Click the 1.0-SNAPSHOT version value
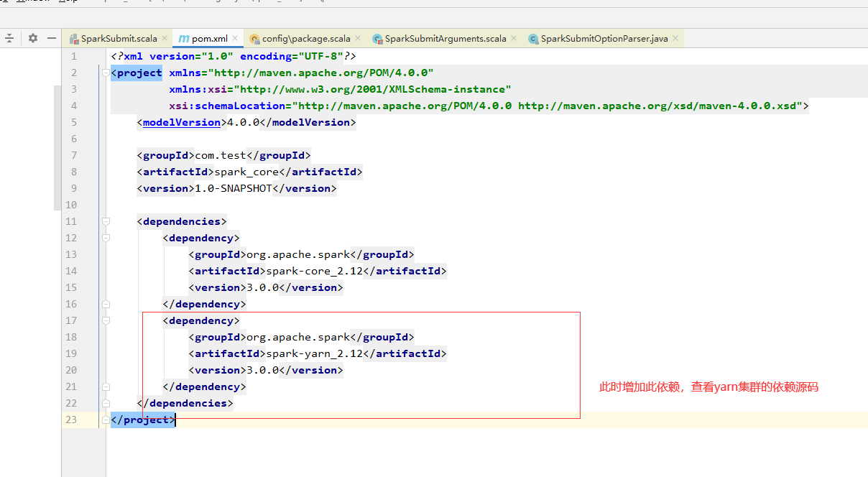This screenshot has height=477, width=868. (x=234, y=188)
